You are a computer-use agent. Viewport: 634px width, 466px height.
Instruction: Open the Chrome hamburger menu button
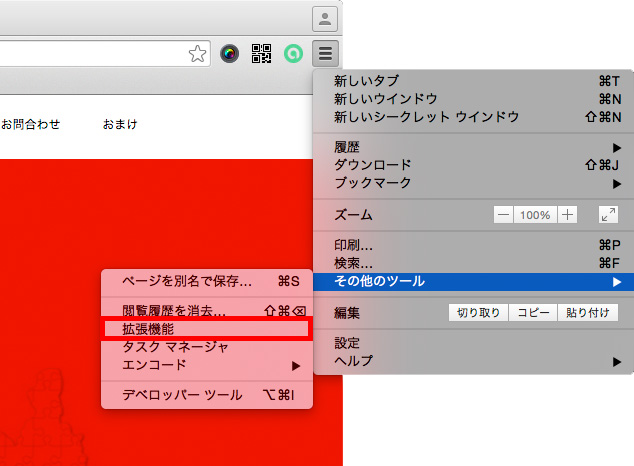[x=325, y=53]
